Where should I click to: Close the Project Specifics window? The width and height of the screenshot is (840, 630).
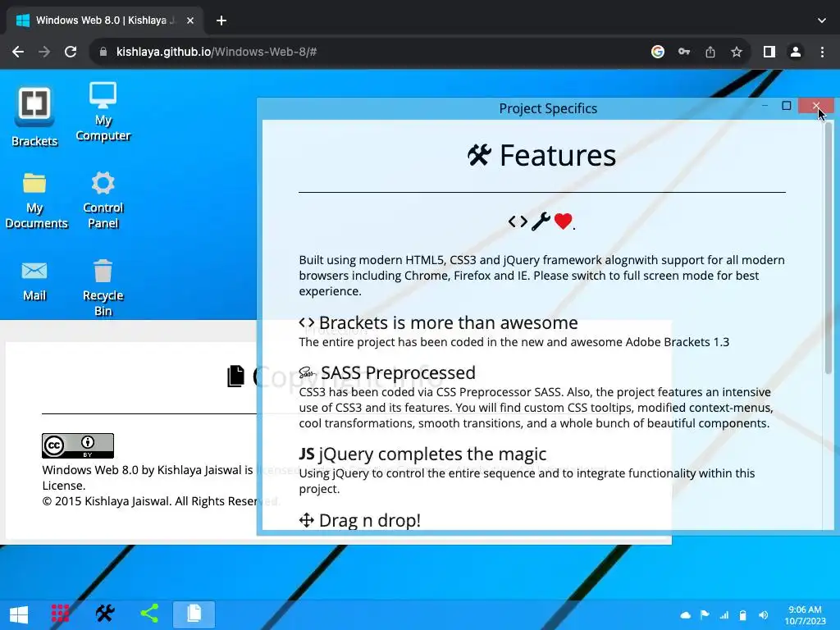click(x=816, y=106)
